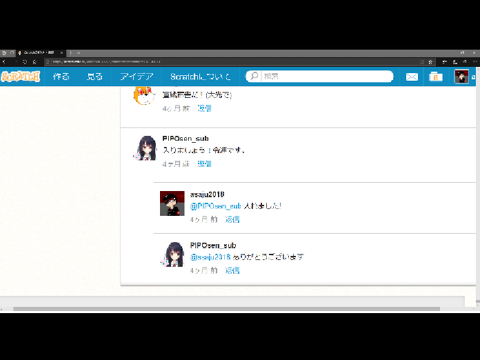Close the Scratch browser tab
The width and height of the screenshot is (480, 360).
[x=62, y=53]
